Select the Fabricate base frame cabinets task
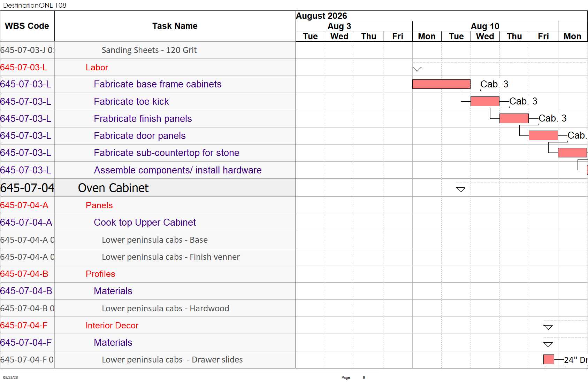 pos(158,84)
